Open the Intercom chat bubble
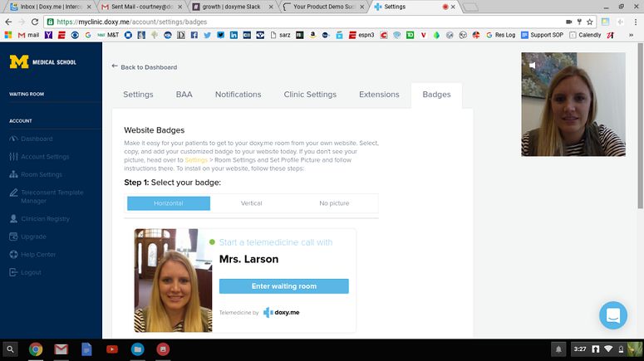 click(x=612, y=315)
